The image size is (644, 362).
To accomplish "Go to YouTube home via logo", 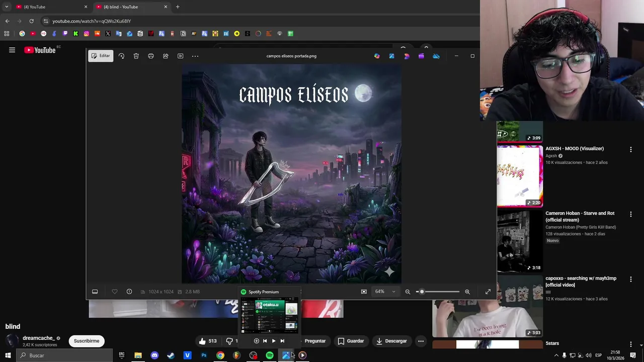I will coord(40,50).
